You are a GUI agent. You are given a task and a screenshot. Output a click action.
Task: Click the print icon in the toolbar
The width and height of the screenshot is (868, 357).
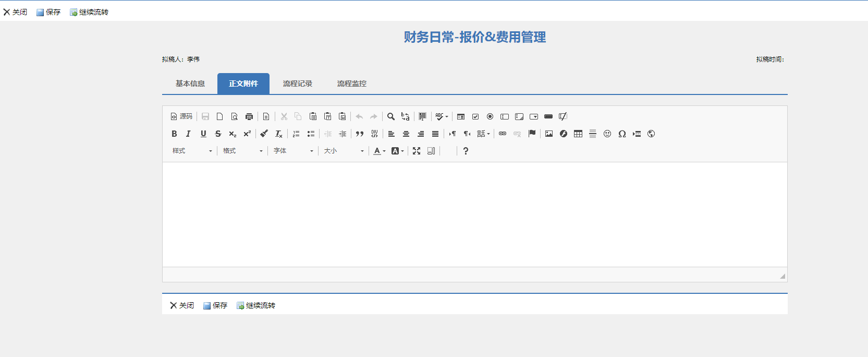pyautogui.click(x=249, y=116)
